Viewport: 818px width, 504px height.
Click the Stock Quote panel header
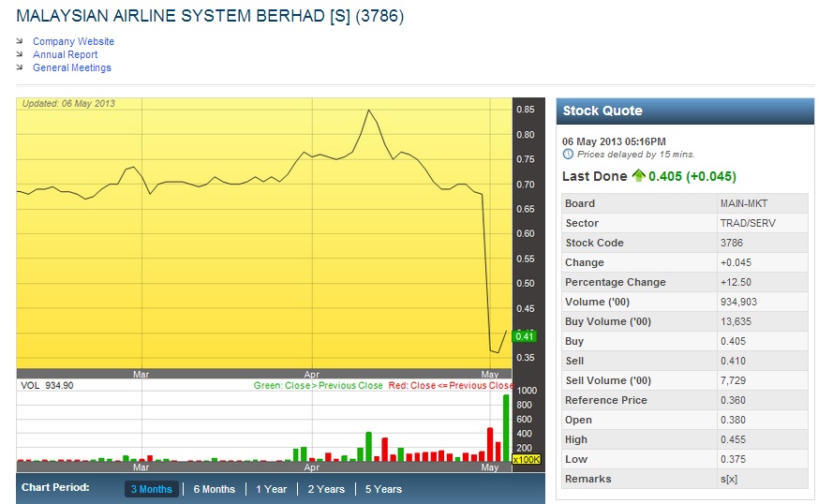[683, 111]
